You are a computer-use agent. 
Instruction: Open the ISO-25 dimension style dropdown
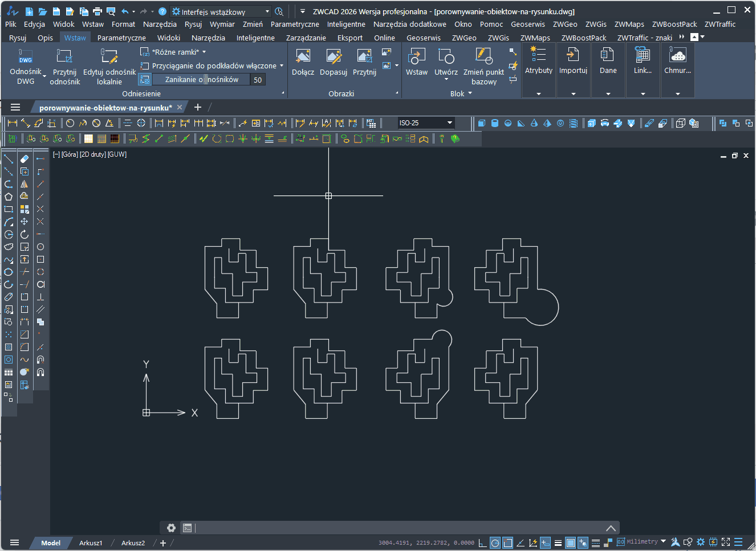tap(449, 123)
